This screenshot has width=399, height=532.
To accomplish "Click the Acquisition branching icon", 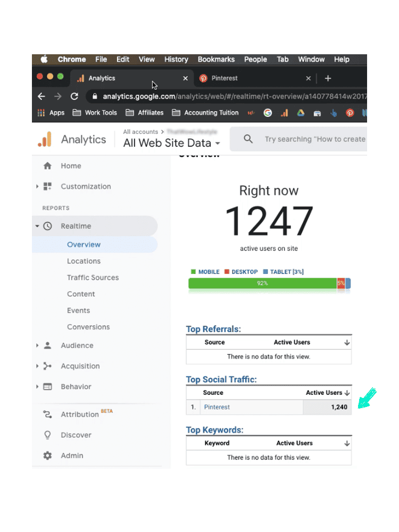I will [x=47, y=366].
